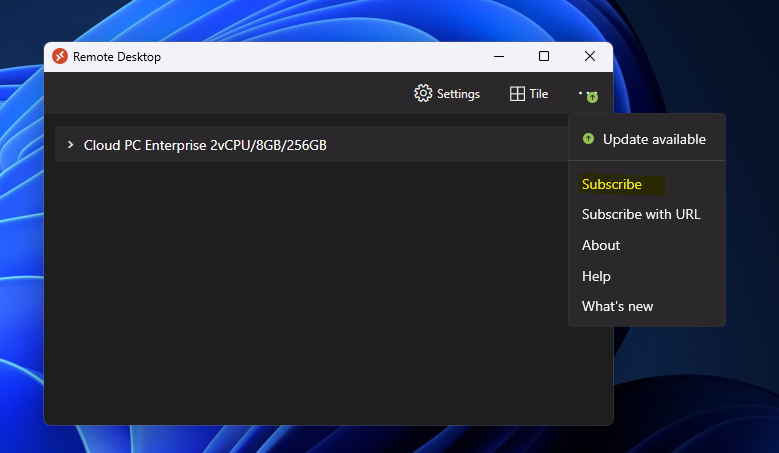Click the more options button with green update badge
The image size is (779, 453).
[589, 95]
